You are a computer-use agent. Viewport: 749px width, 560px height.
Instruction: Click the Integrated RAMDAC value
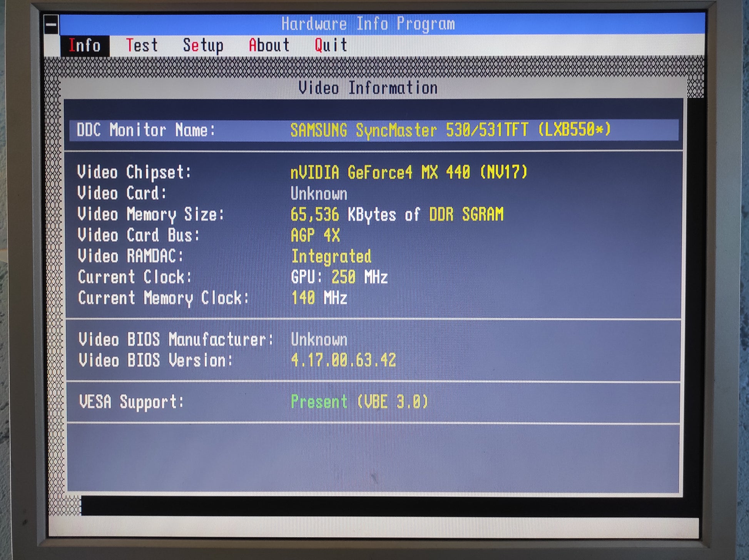[331, 257]
